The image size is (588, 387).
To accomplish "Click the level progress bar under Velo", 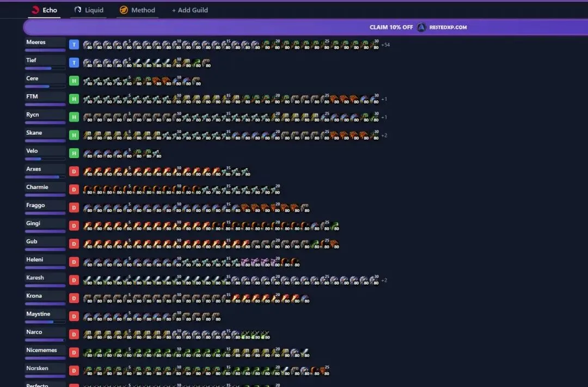I will point(45,159).
